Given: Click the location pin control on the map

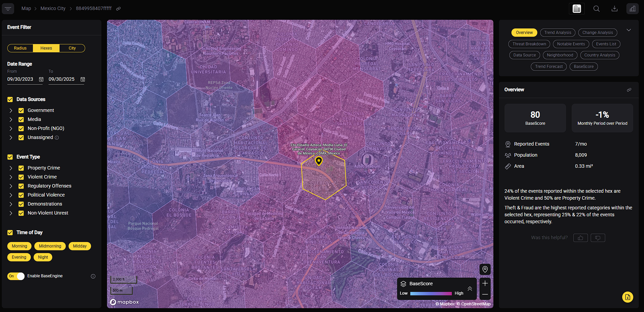Looking at the screenshot, I should click(x=485, y=269).
